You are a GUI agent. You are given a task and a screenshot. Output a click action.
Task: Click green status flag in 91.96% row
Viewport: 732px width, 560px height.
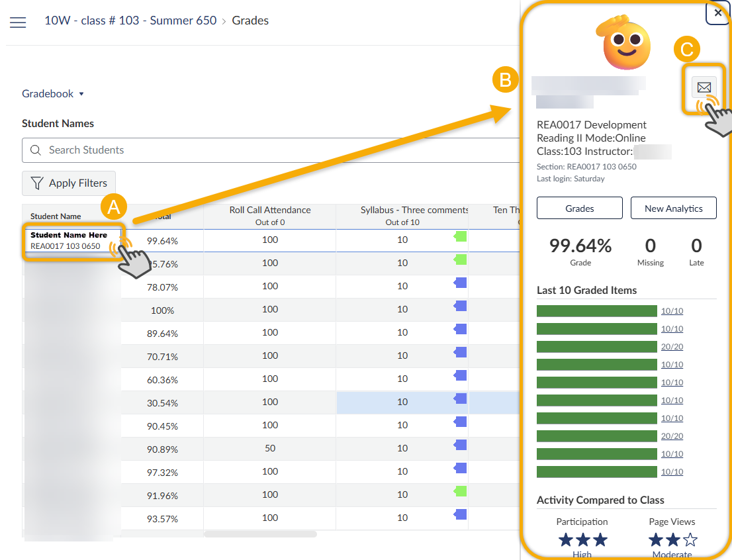point(460,491)
